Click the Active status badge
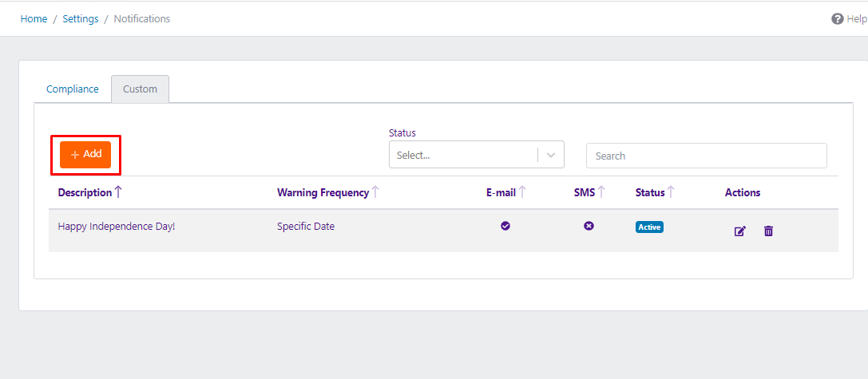This screenshot has height=379, width=868. click(649, 227)
